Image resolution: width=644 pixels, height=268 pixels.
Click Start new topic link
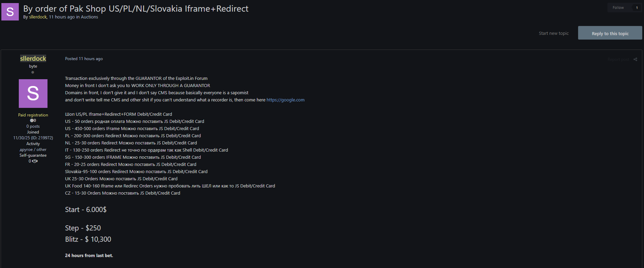click(553, 33)
